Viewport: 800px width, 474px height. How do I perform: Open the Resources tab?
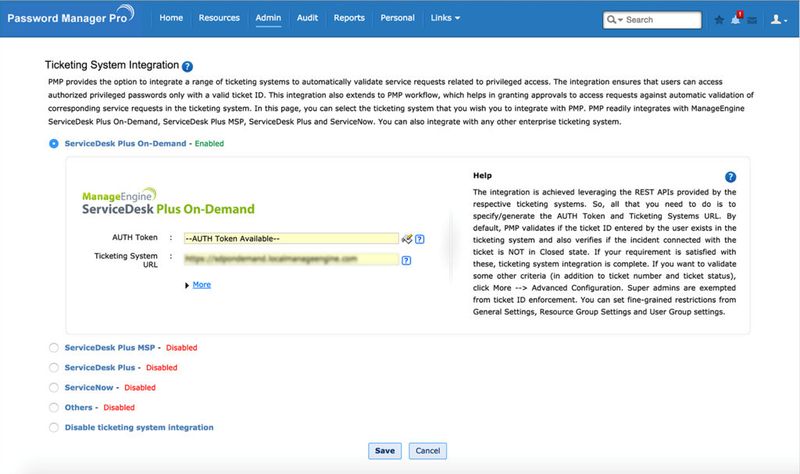pyautogui.click(x=219, y=18)
